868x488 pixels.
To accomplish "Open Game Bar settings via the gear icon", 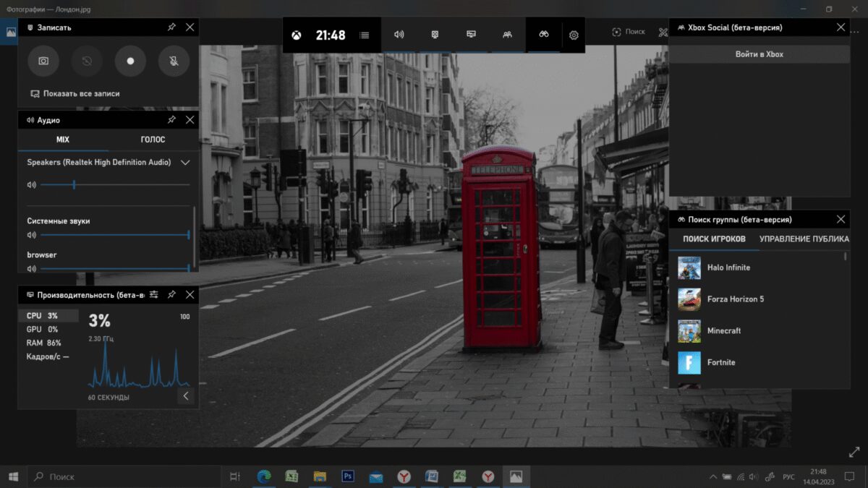I will pyautogui.click(x=573, y=35).
